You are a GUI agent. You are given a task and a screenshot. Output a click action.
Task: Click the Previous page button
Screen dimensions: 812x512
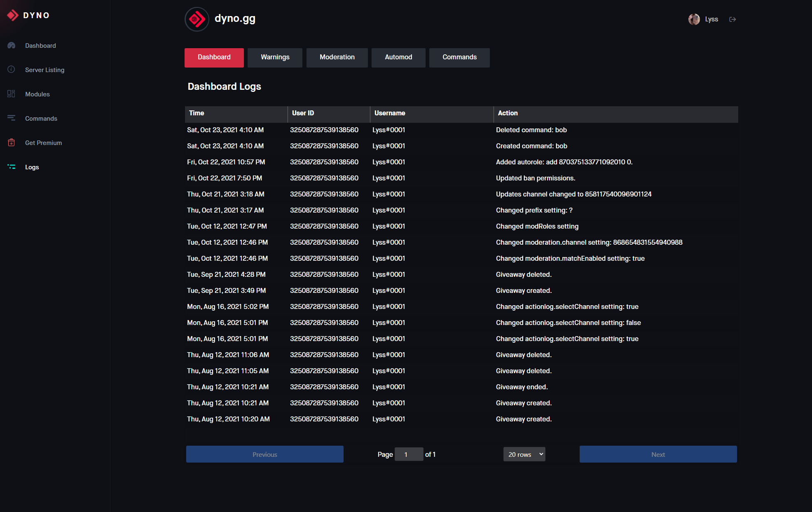(x=265, y=454)
